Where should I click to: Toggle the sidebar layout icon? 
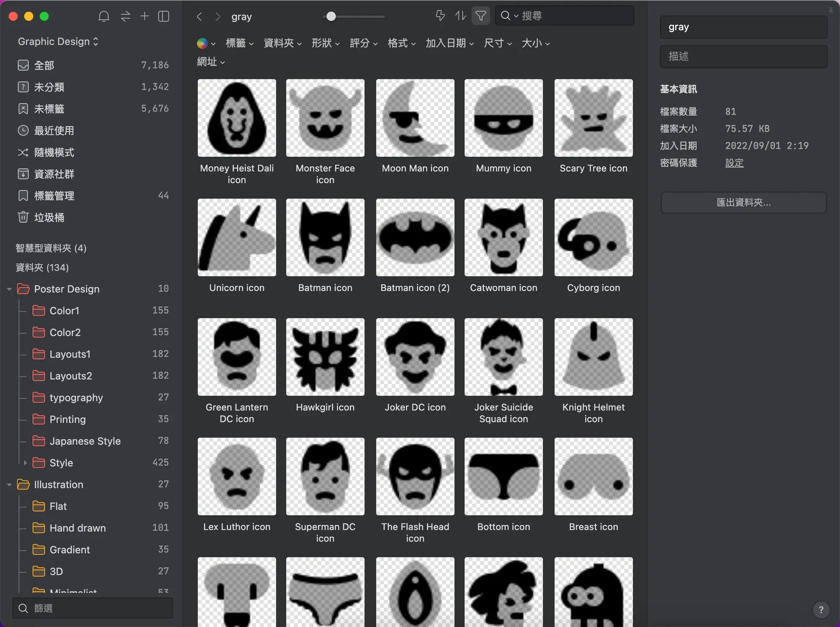click(163, 16)
